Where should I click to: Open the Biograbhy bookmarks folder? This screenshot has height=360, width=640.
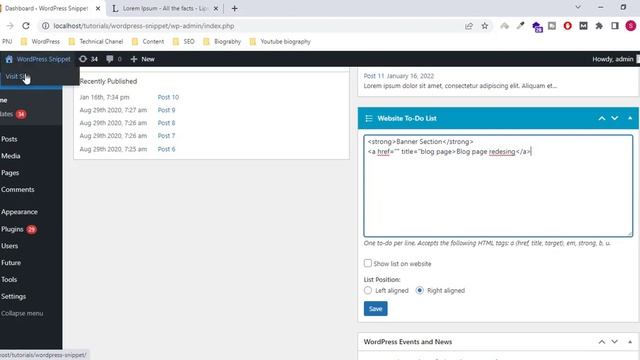coord(222,41)
